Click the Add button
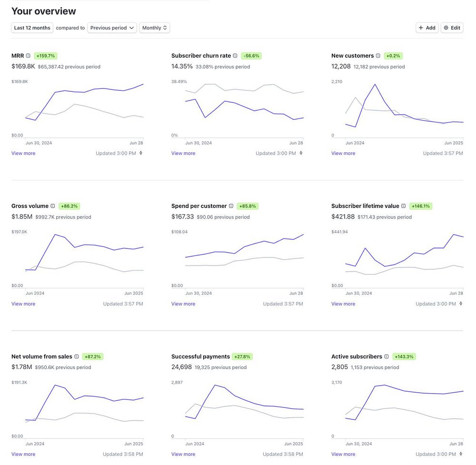This screenshot has width=476, height=465. tap(427, 28)
